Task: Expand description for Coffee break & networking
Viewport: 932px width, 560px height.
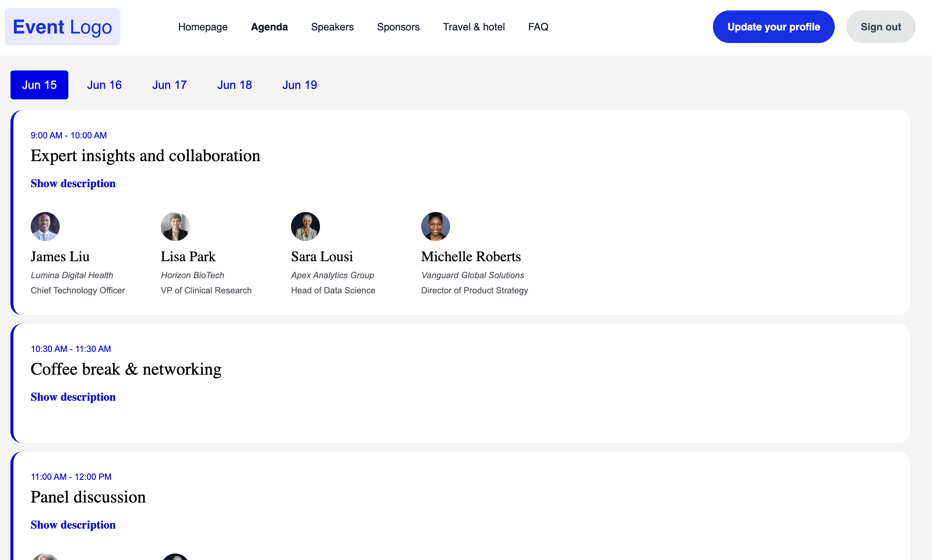Action: coord(73,397)
